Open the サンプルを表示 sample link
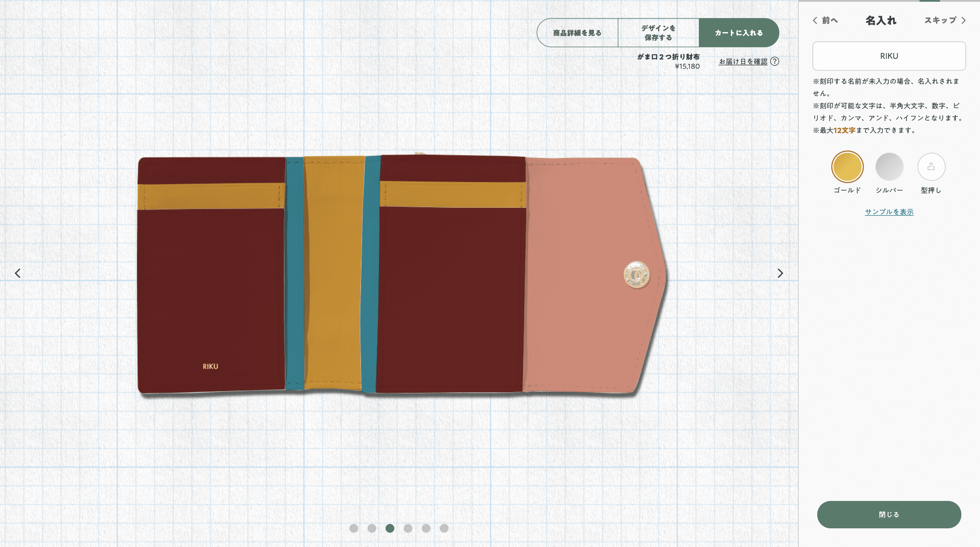Screen dimensions: 980x547 pyautogui.click(x=889, y=212)
